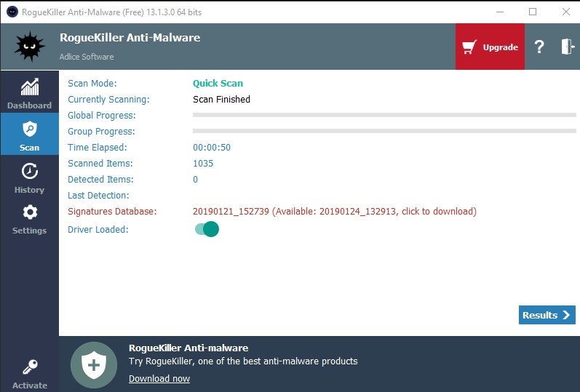Click the red Upgrade button
This screenshot has height=392, width=580.
(x=490, y=47)
